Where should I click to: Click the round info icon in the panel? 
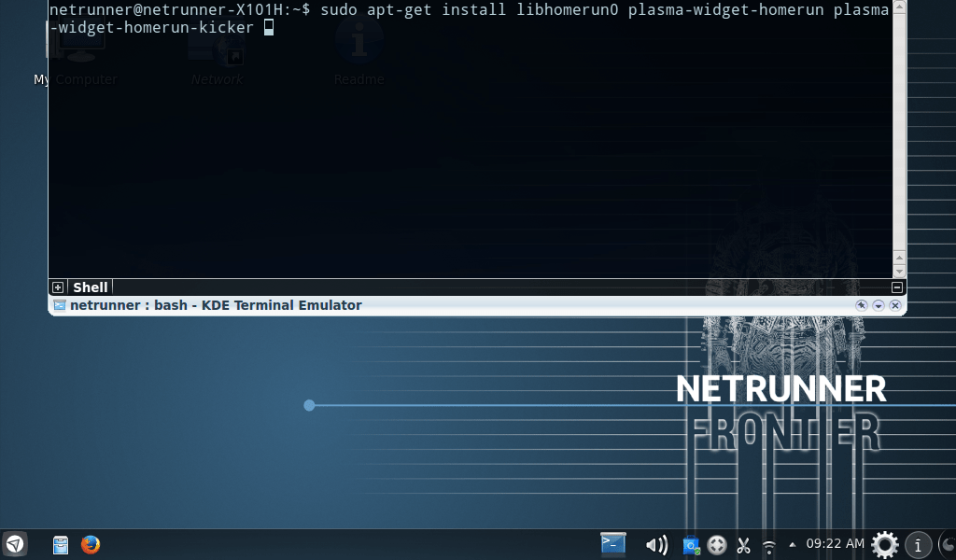tap(918, 545)
